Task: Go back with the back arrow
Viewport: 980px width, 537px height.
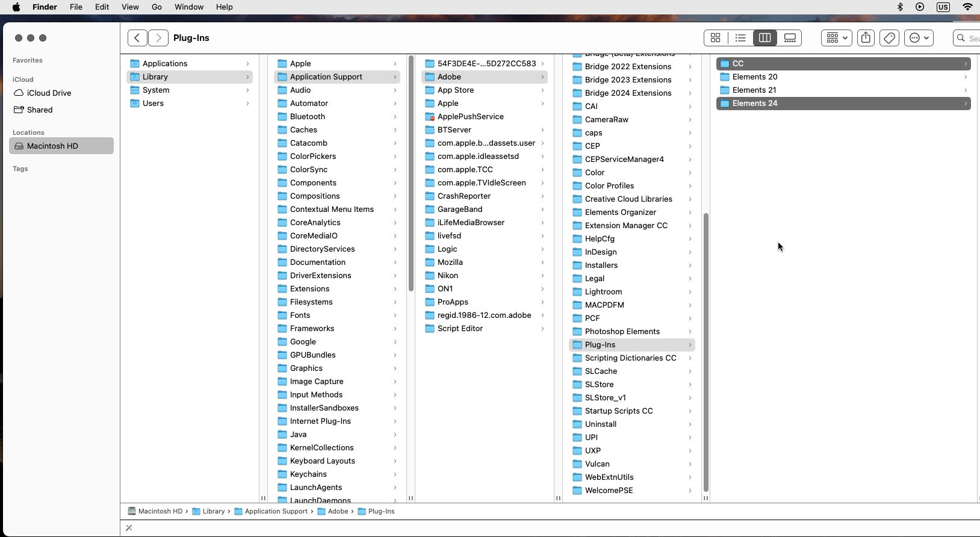Action: click(137, 38)
